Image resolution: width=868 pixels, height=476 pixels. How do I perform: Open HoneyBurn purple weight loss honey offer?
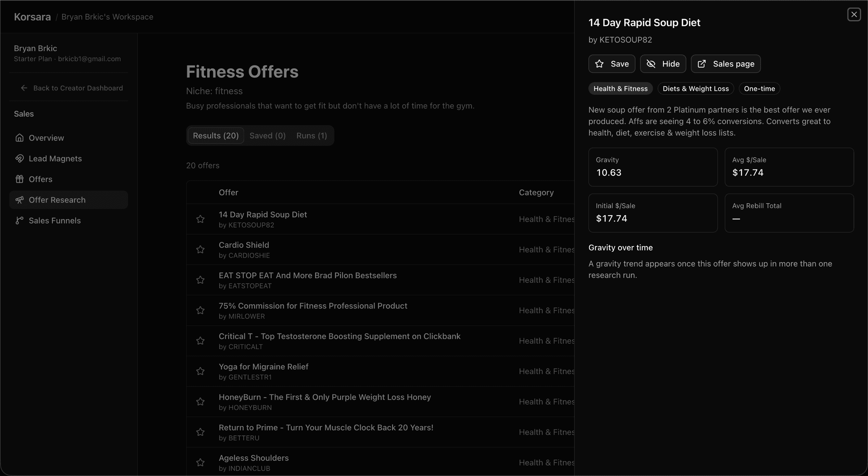(x=380, y=401)
